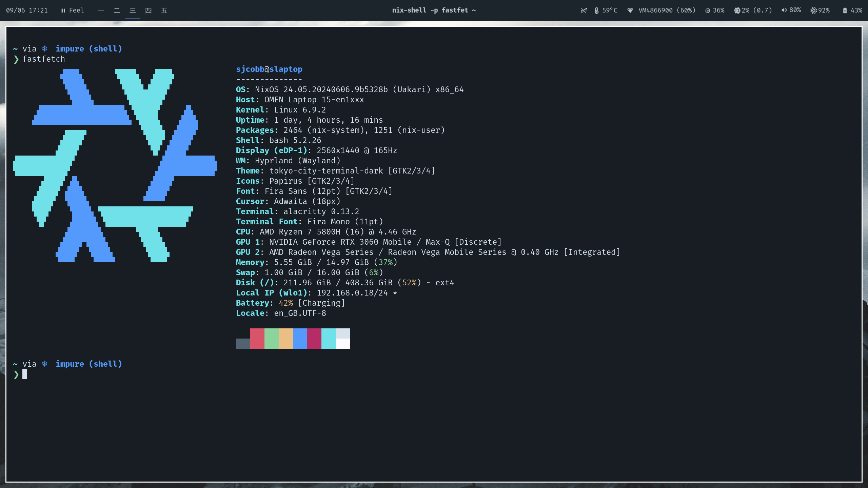868x488 pixels.
Task: Pause the media player playing Feel
Action: tap(63, 11)
